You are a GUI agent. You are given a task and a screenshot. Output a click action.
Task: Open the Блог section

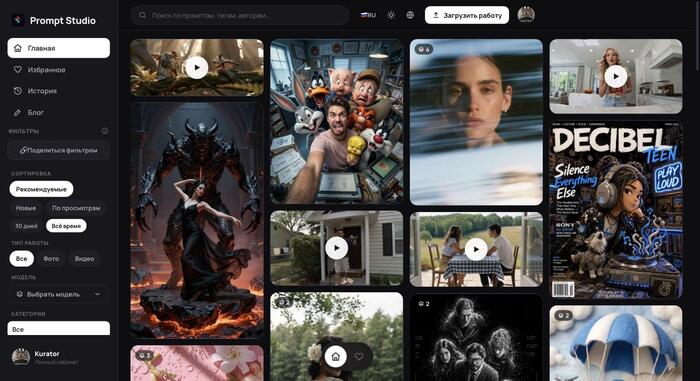pyautogui.click(x=58, y=113)
